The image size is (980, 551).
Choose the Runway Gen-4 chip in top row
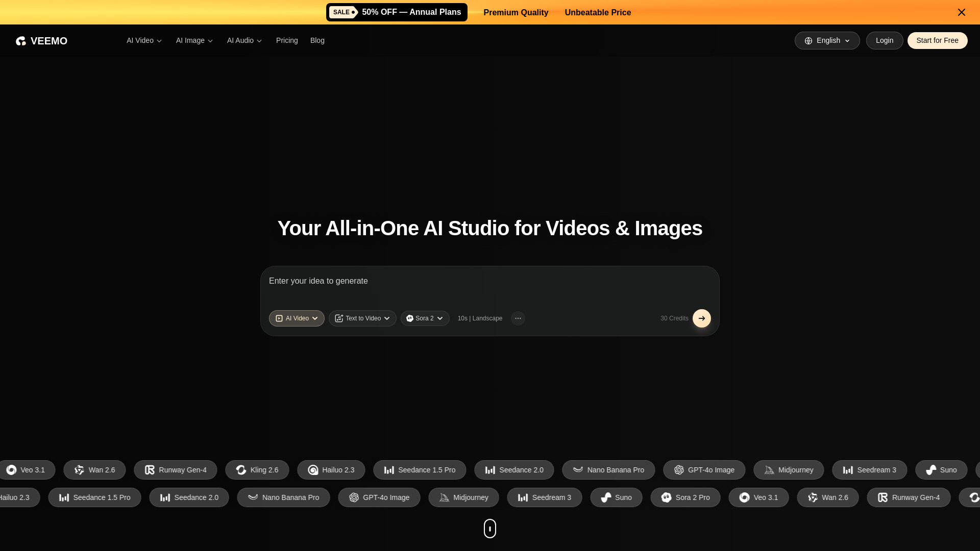tap(175, 470)
